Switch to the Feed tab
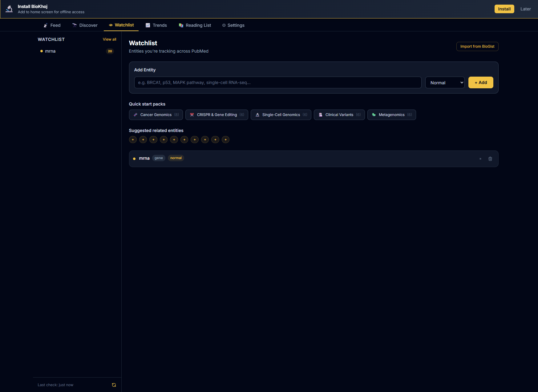This screenshot has width=538, height=392. click(x=52, y=25)
